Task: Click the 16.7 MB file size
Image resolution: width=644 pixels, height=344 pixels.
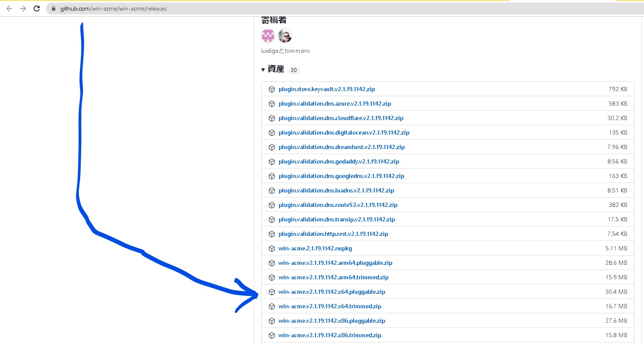Action: 616,306
